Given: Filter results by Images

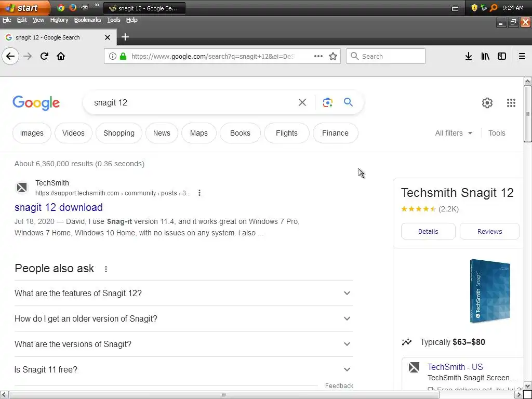Looking at the screenshot, I should point(32,133).
